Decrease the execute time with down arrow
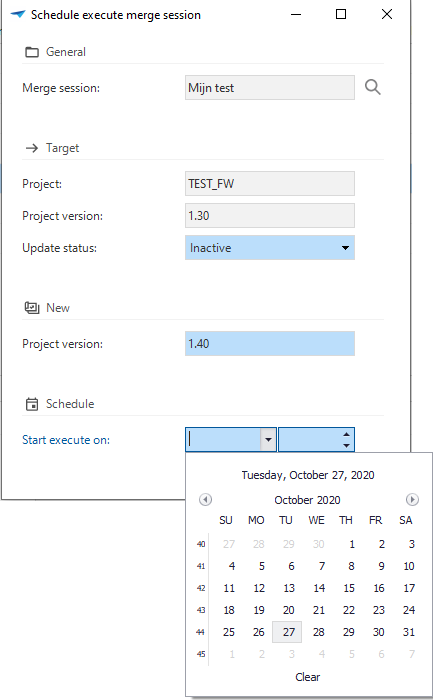Viewport: 433px width, 700px height. click(346, 445)
